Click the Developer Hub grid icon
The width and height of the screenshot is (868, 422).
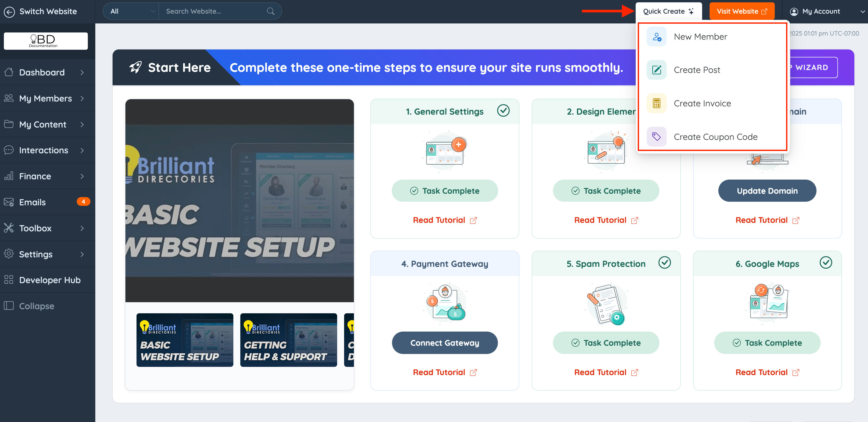[x=9, y=280]
